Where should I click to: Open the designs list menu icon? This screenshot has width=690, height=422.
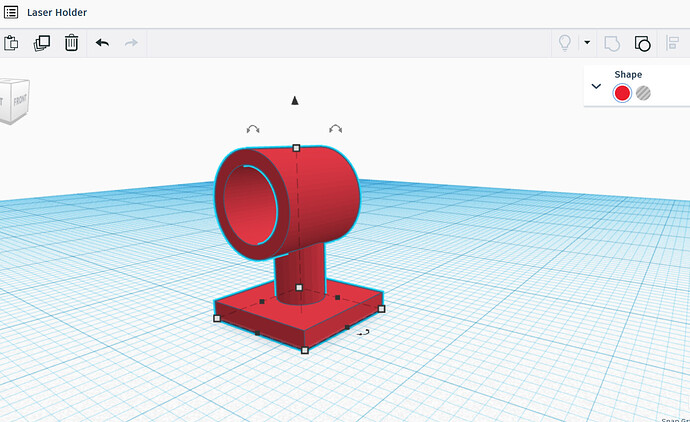11,12
